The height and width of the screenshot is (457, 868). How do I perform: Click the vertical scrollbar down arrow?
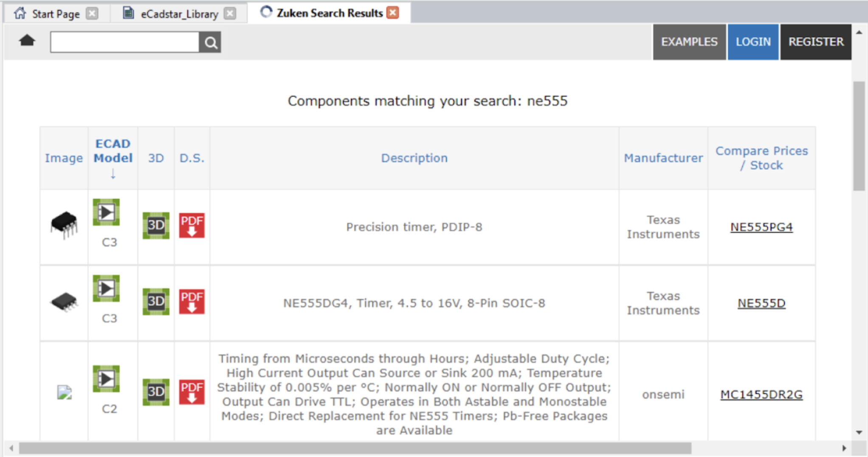tap(859, 432)
